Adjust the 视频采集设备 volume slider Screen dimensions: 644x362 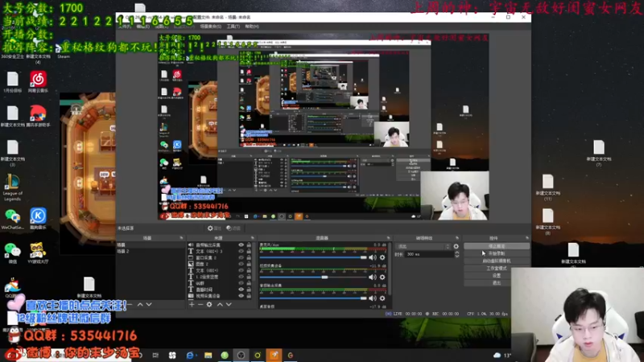[313, 277]
